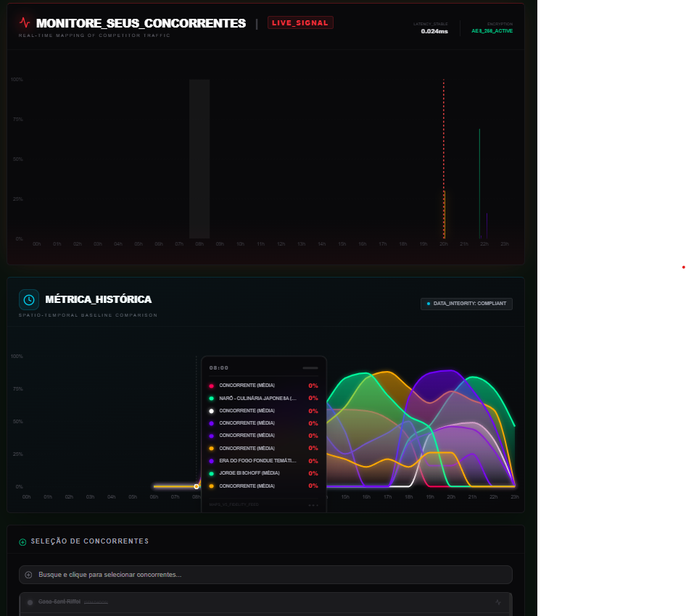Click the activity icon on Casa Sant Riffel row
This screenshot has width=686, height=616.
[x=498, y=602]
